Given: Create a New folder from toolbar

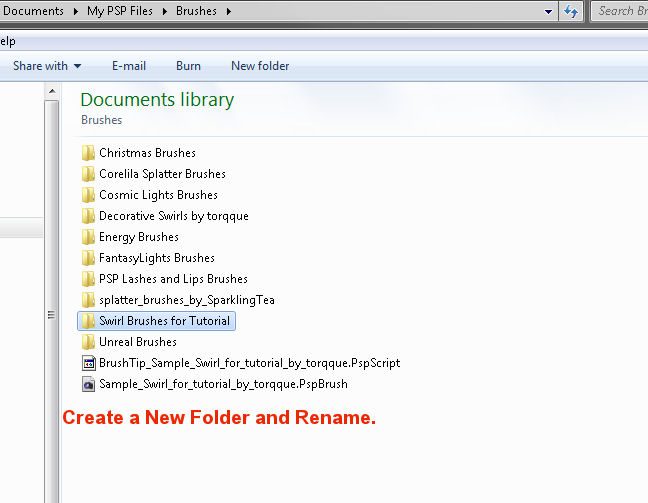Looking at the screenshot, I should pyautogui.click(x=260, y=66).
